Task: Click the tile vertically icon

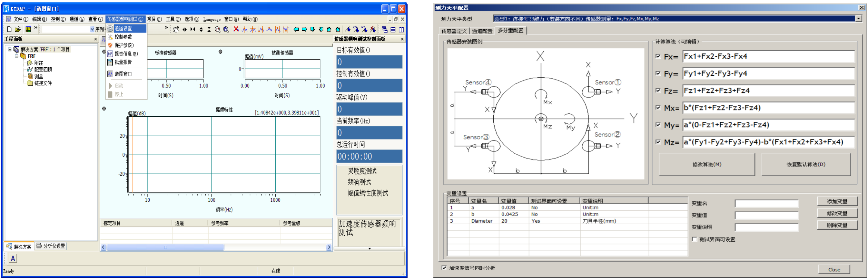Action: [x=401, y=30]
